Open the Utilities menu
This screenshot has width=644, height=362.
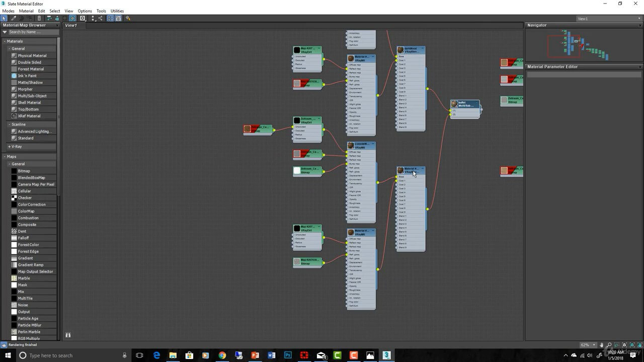(117, 11)
